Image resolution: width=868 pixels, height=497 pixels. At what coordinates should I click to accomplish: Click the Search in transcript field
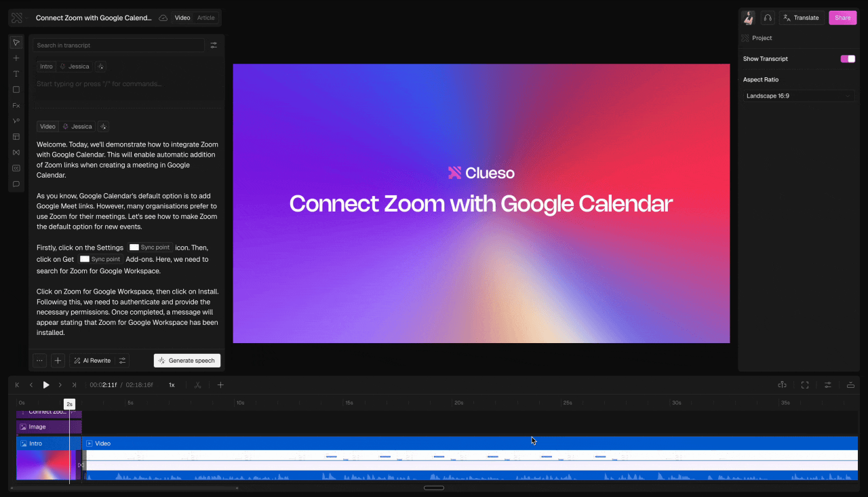click(119, 45)
